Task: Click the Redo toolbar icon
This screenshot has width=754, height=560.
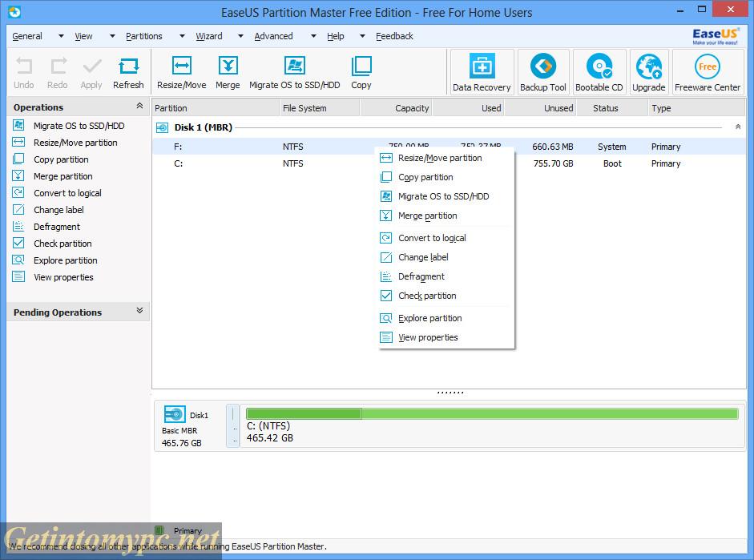Action: click(58, 73)
